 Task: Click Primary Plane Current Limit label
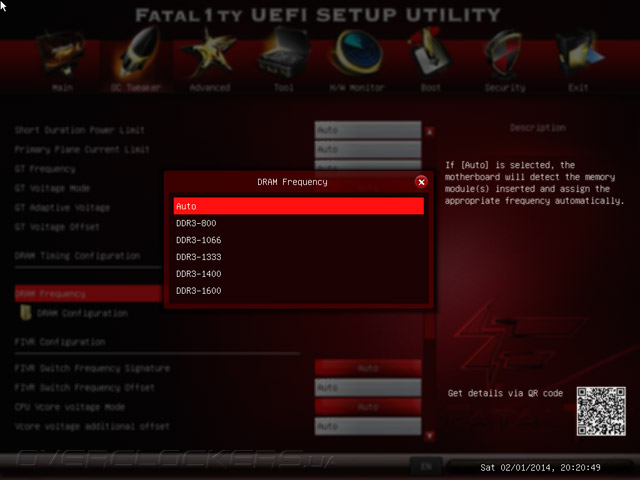(x=82, y=149)
